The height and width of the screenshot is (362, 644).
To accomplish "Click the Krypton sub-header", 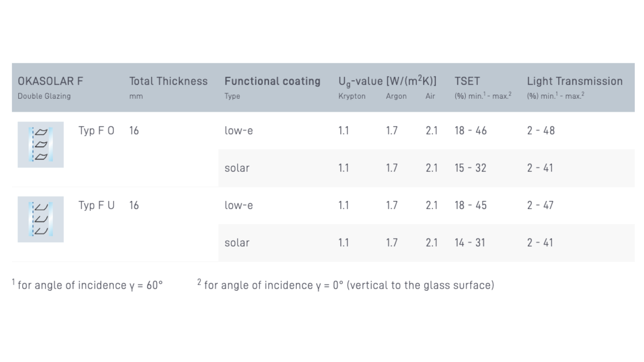I will click(x=352, y=97).
